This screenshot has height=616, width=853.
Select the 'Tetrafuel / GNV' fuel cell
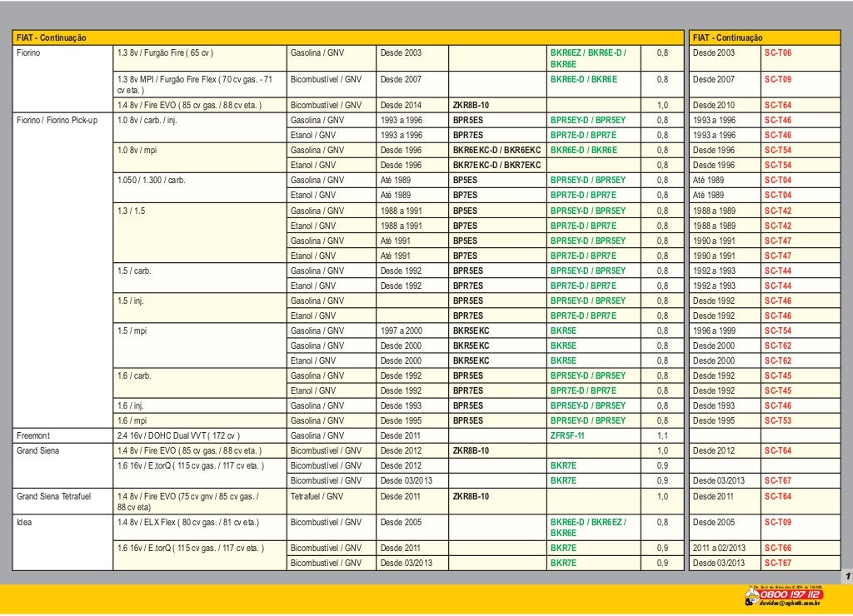click(x=332, y=501)
